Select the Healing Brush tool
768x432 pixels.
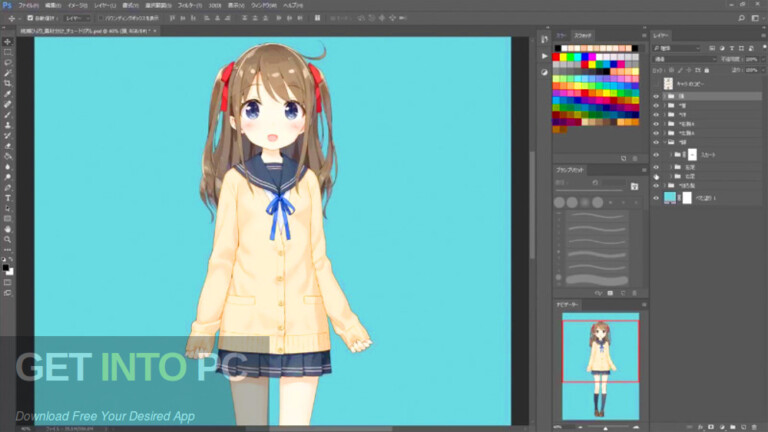pos(7,104)
